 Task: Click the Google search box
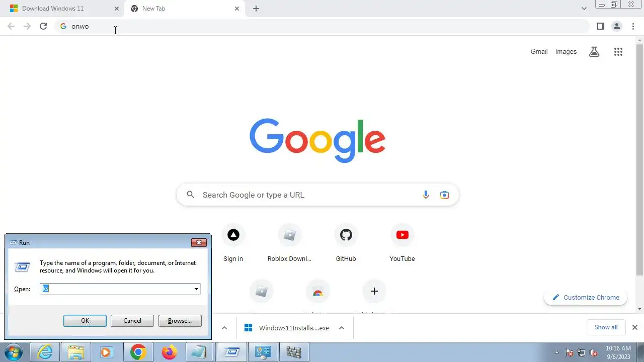click(317, 195)
